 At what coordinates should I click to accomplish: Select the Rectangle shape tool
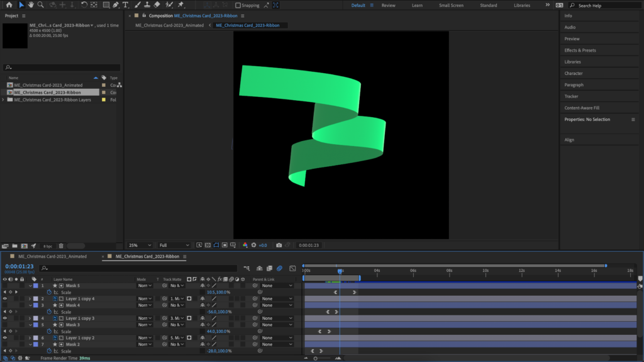coord(106,5)
